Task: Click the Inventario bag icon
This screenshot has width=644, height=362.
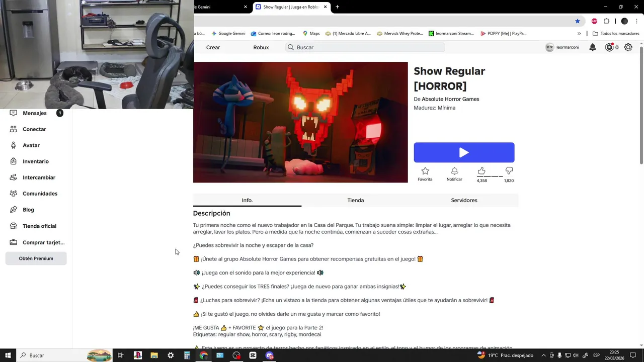Action: [13, 161]
